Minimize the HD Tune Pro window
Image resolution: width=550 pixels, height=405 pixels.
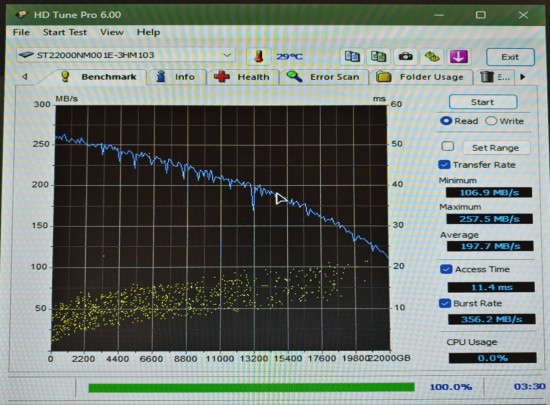[439, 15]
